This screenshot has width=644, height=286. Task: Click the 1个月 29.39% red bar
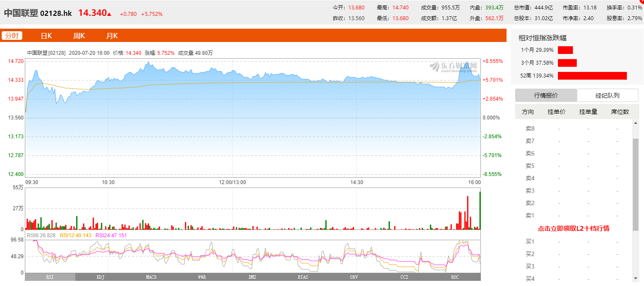565,50
